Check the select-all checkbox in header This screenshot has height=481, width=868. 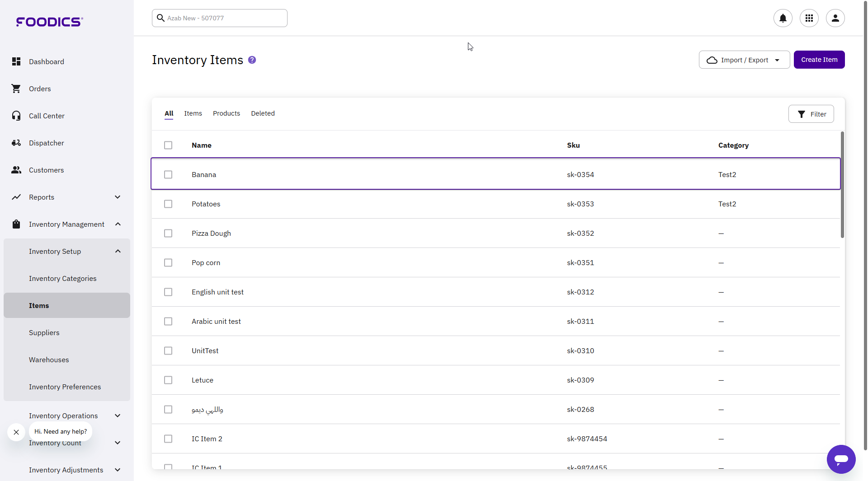click(168, 145)
